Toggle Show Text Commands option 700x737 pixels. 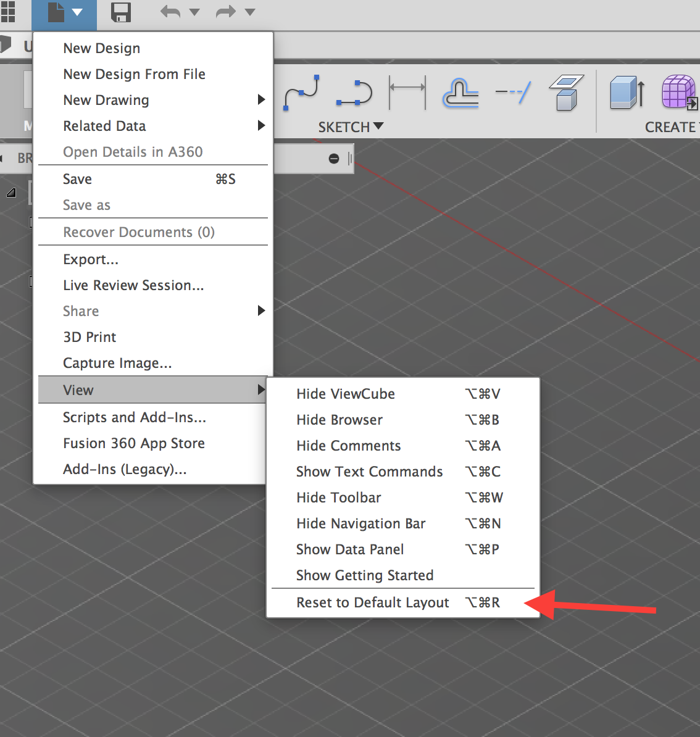click(403, 471)
